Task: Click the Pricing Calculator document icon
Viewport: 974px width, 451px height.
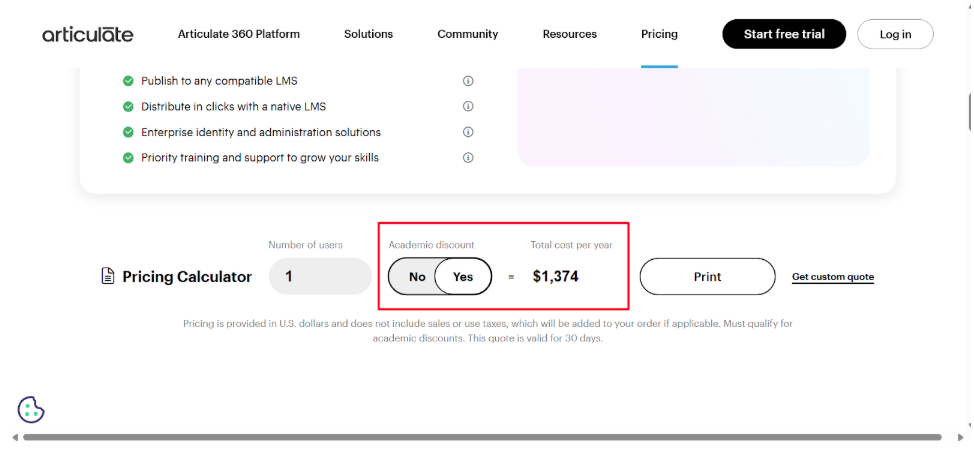Action: pyautogui.click(x=107, y=276)
